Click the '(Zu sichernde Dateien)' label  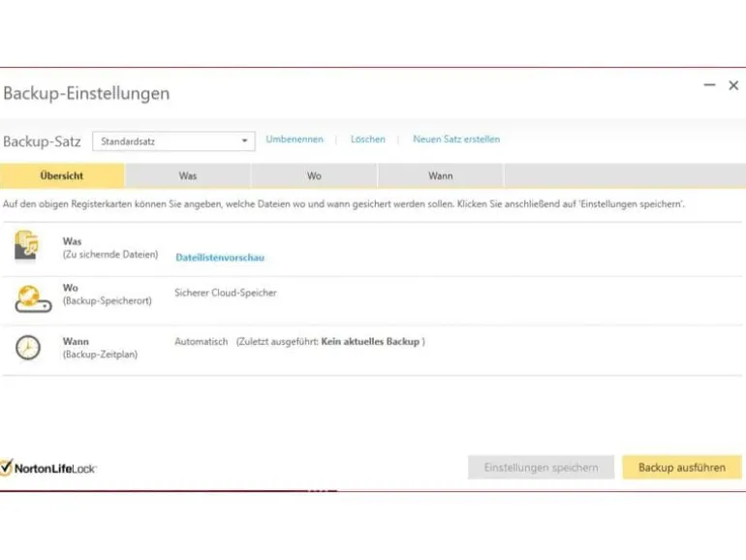tap(110, 255)
